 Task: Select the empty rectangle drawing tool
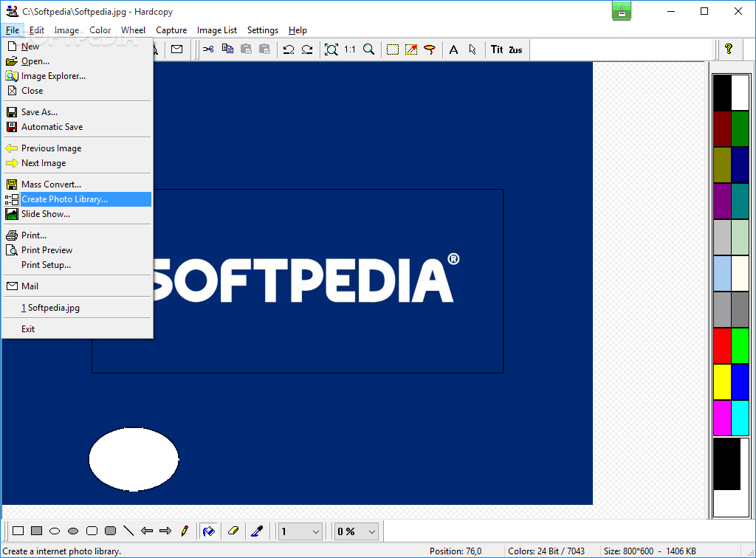pyautogui.click(x=18, y=531)
